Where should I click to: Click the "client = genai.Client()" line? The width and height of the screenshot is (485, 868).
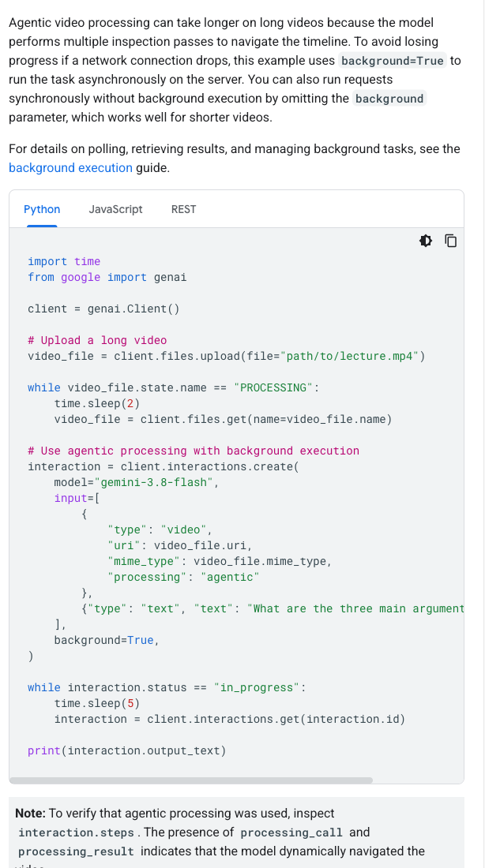(103, 309)
